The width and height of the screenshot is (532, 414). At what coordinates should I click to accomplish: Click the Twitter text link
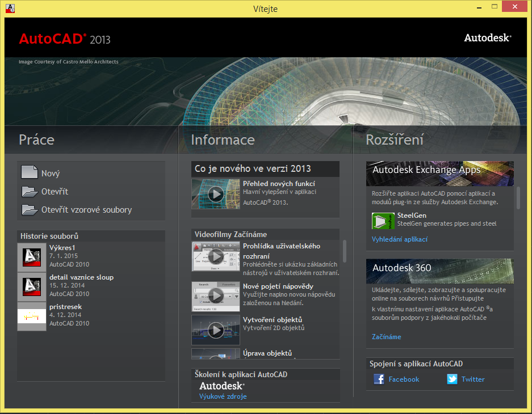point(473,379)
